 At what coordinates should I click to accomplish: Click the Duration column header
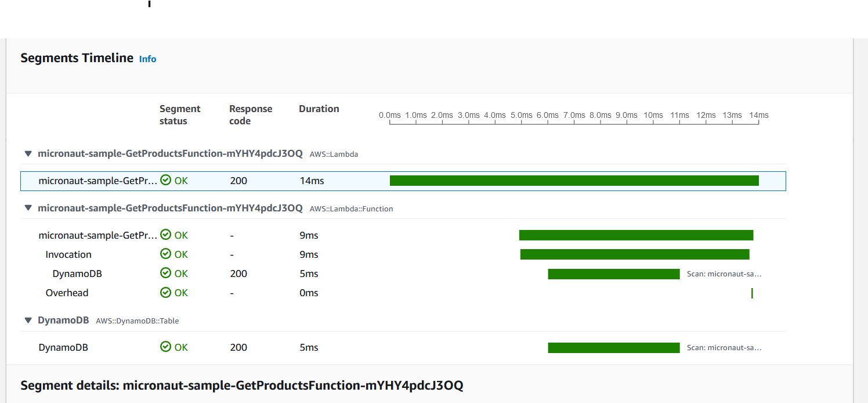pyautogui.click(x=319, y=109)
